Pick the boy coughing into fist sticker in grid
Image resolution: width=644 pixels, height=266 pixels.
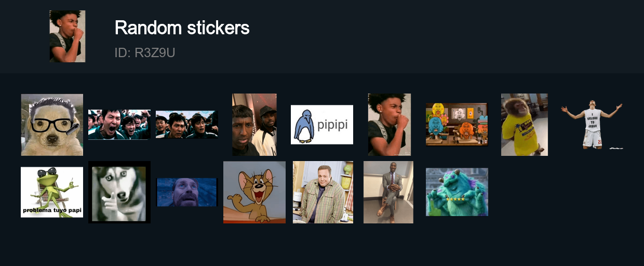(390, 125)
